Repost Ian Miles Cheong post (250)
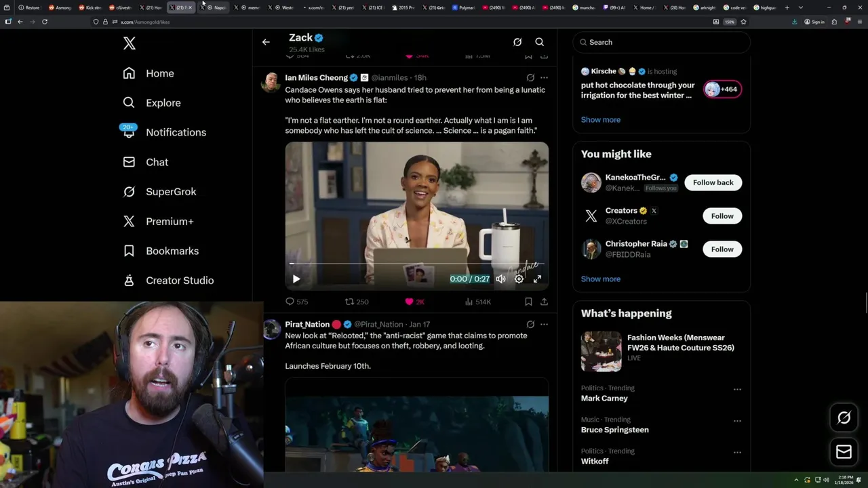The image size is (868, 488). (357, 302)
